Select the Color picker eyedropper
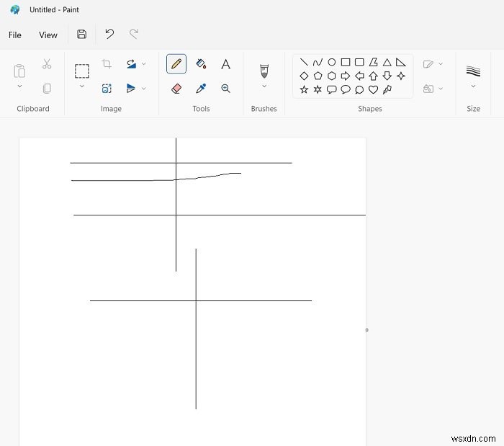Screen dimensions: 504x446 201,89
